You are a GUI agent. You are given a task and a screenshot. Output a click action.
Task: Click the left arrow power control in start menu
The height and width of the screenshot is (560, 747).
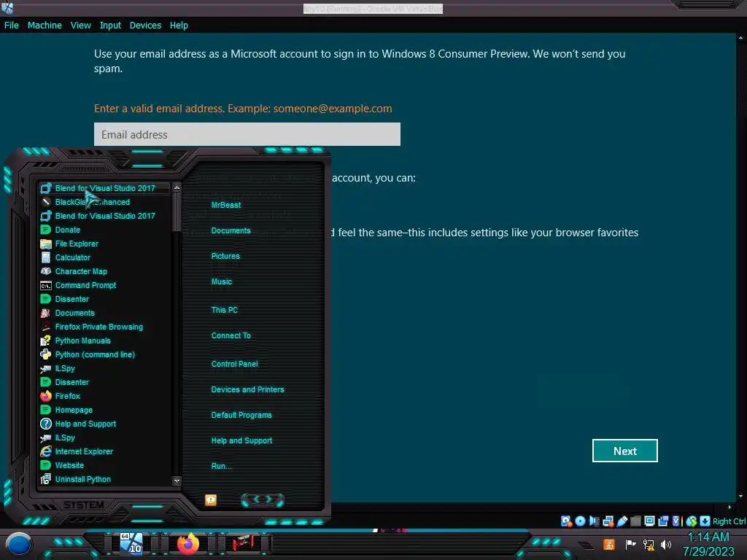[255, 499]
